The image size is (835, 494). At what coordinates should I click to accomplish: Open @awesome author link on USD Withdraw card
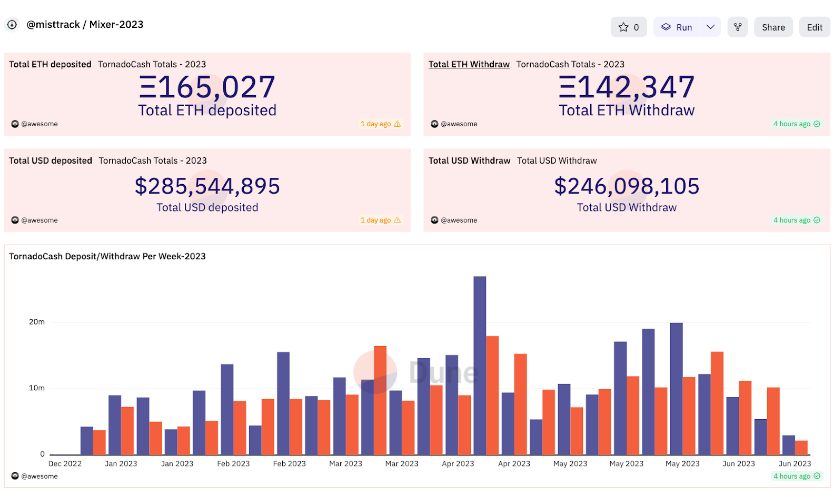(459, 220)
